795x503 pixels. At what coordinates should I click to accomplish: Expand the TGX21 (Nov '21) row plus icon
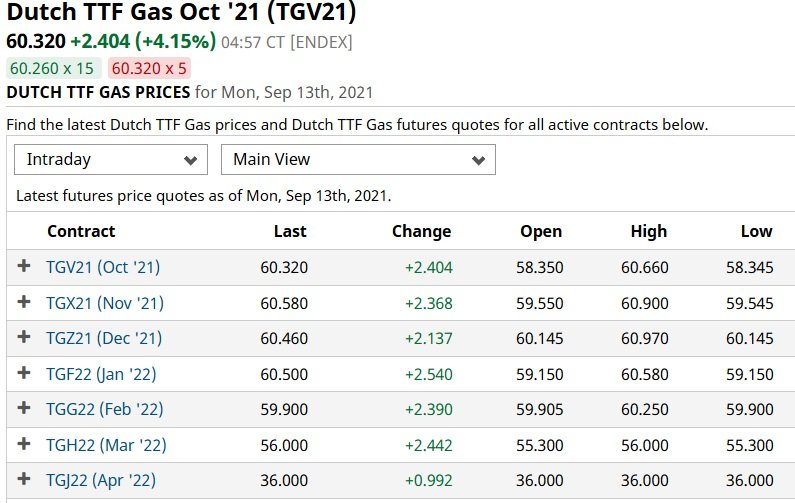click(24, 302)
